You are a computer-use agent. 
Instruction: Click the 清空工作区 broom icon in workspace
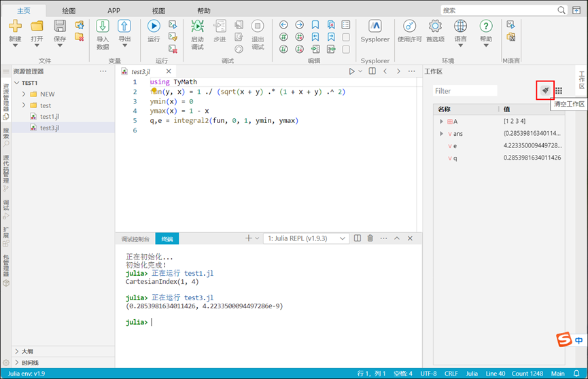point(545,90)
